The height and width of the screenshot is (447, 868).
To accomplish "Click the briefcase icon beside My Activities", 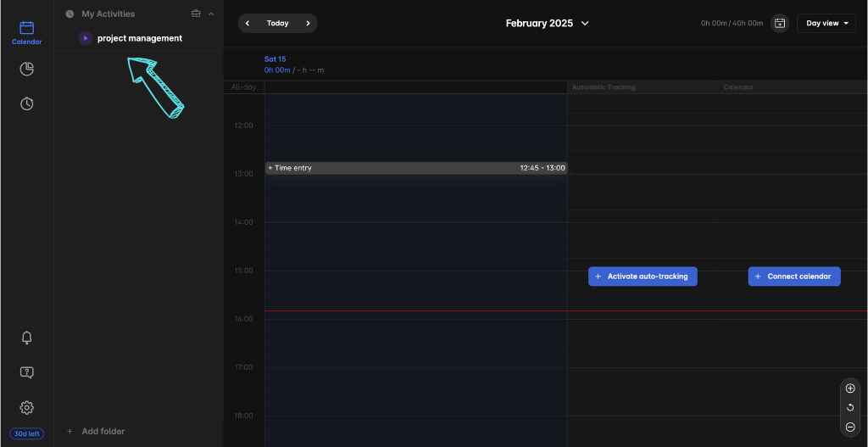I will [x=196, y=14].
